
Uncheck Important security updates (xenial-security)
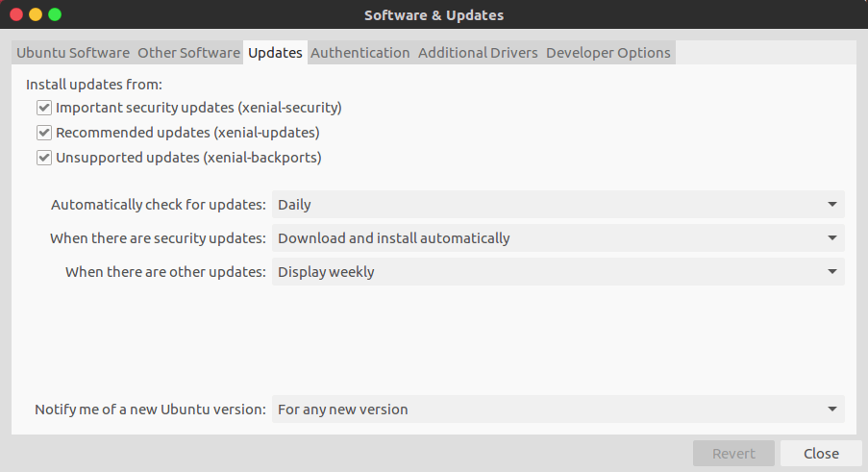pos(44,108)
